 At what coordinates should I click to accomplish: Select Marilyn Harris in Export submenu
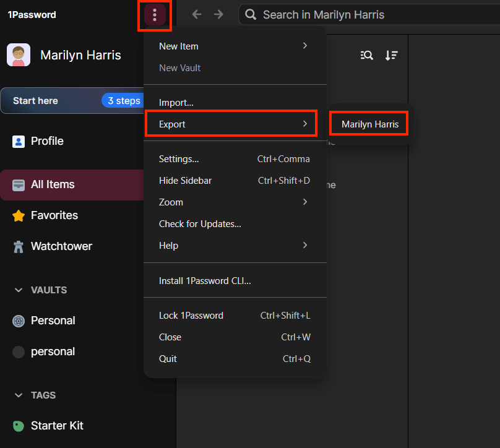[x=369, y=124]
